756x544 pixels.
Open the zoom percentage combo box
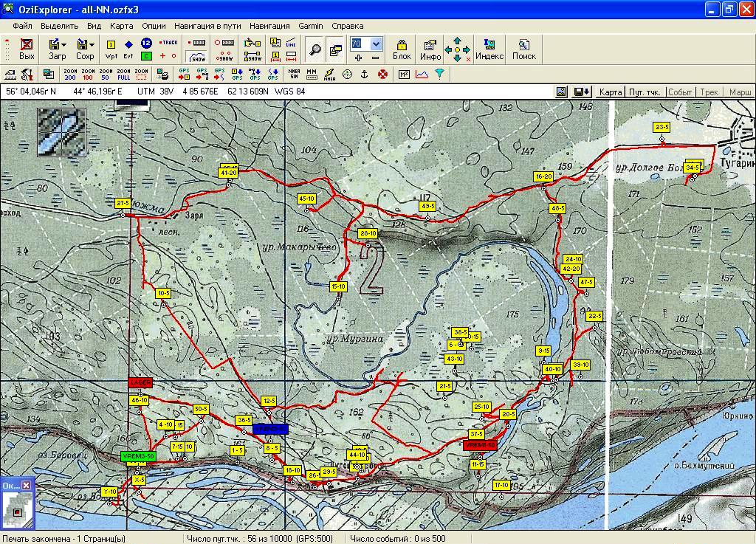pyautogui.click(x=376, y=44)
